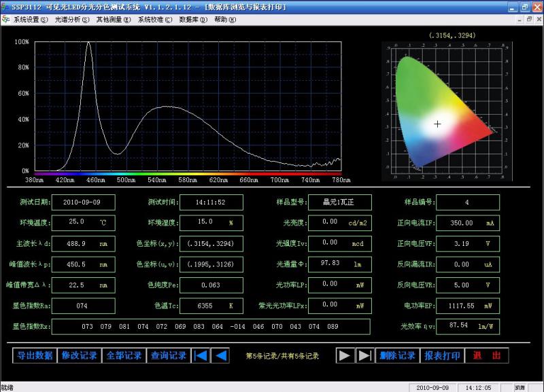Print the report with 报表打印

[442, 355]
